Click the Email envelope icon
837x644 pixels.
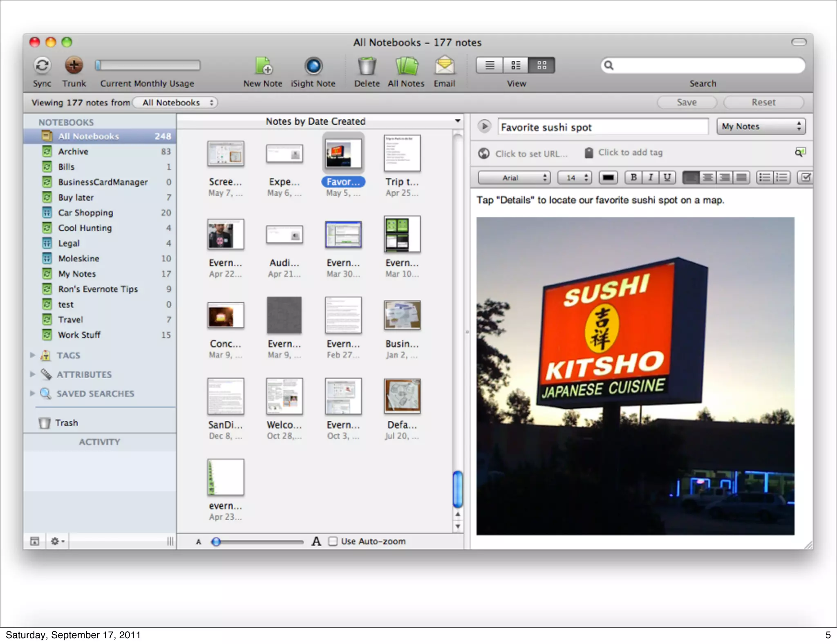pyautogui.click(x=444, y=65)
